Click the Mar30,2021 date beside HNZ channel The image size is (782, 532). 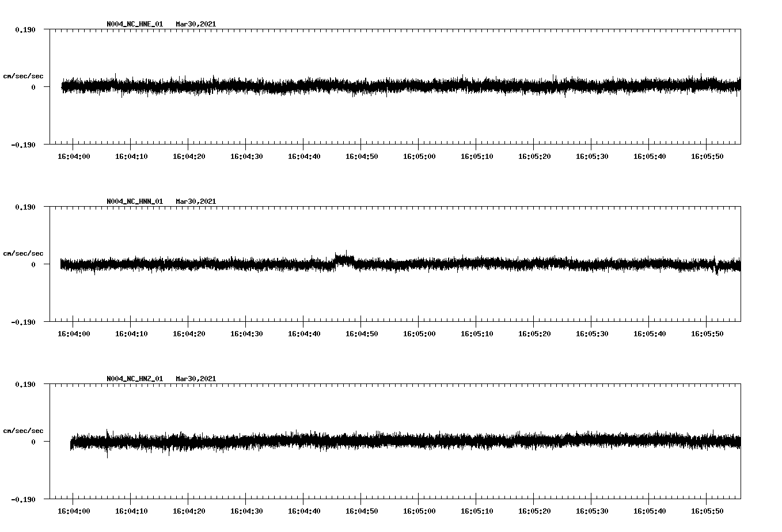tap(196, 378)
